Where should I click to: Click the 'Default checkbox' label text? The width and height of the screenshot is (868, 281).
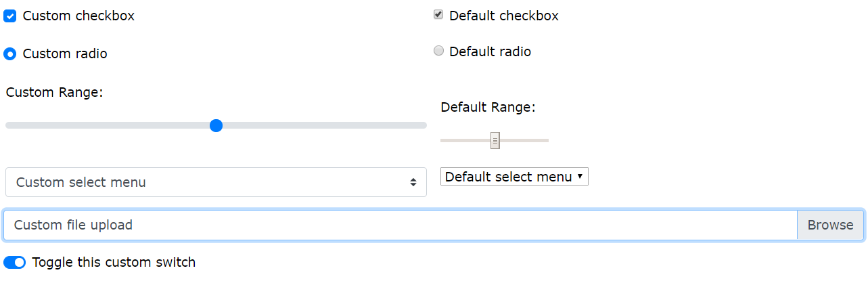click(x=503, y=16)
